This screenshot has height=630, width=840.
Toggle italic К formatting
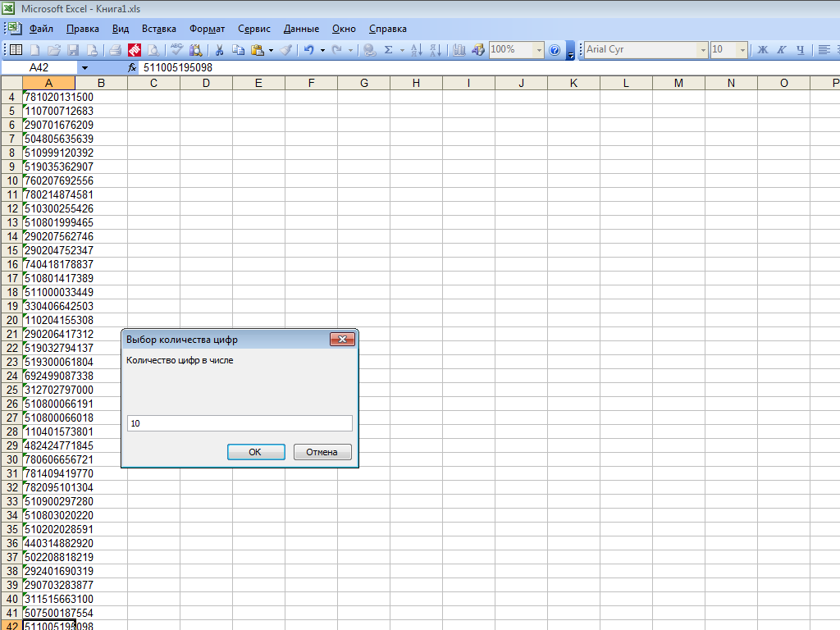coord(782,50)
